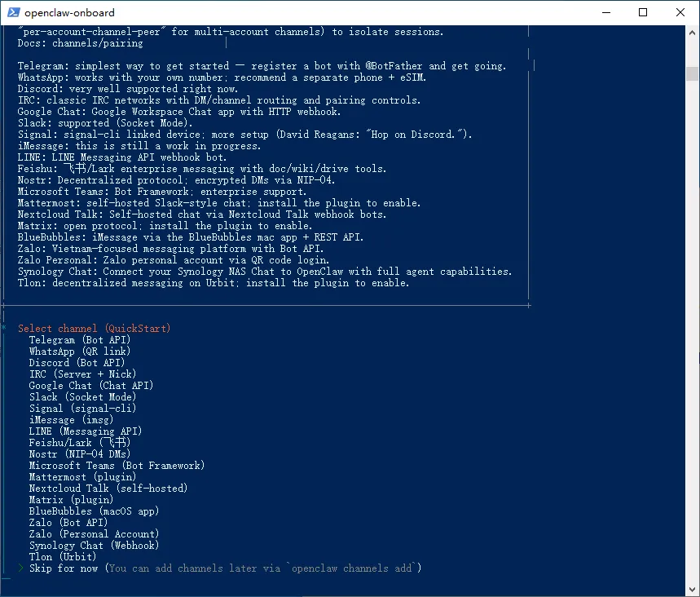Click the Discord: very well supported line
Screen dimensions: 700x597
(x=128, y=89)
